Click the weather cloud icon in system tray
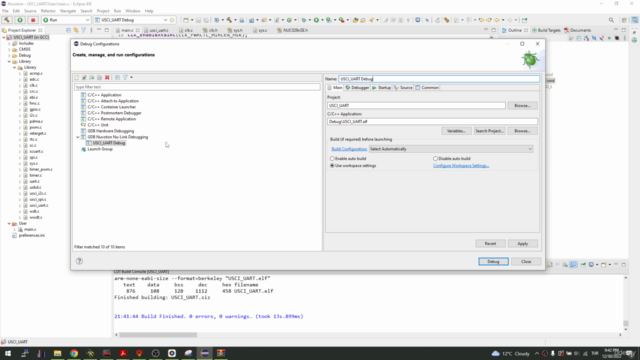Screen dimensions: 640x360 point(496,353)
